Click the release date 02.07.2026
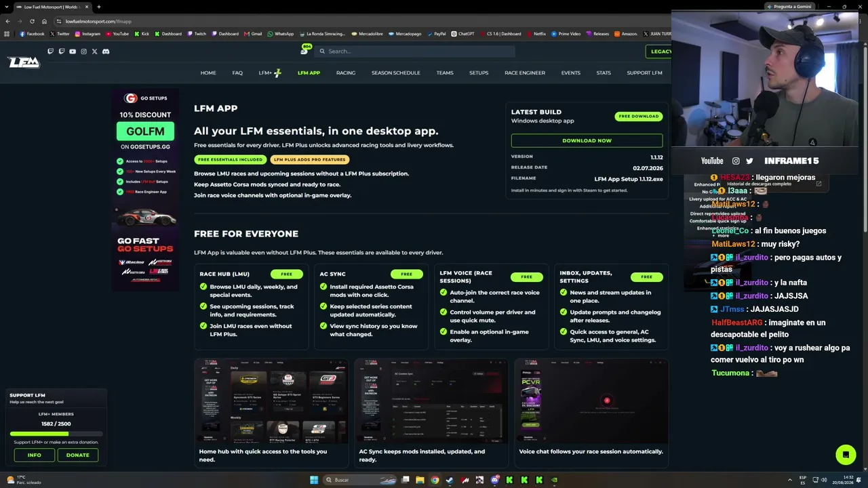 tap(648, 167)
